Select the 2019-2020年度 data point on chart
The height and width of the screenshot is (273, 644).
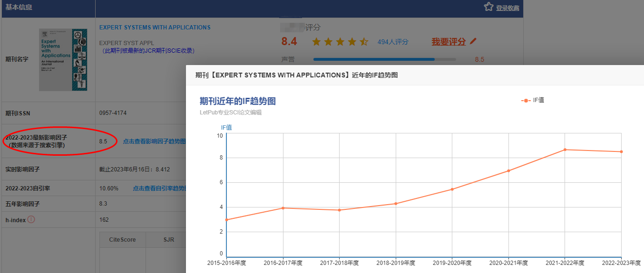(x=452, y=189)
